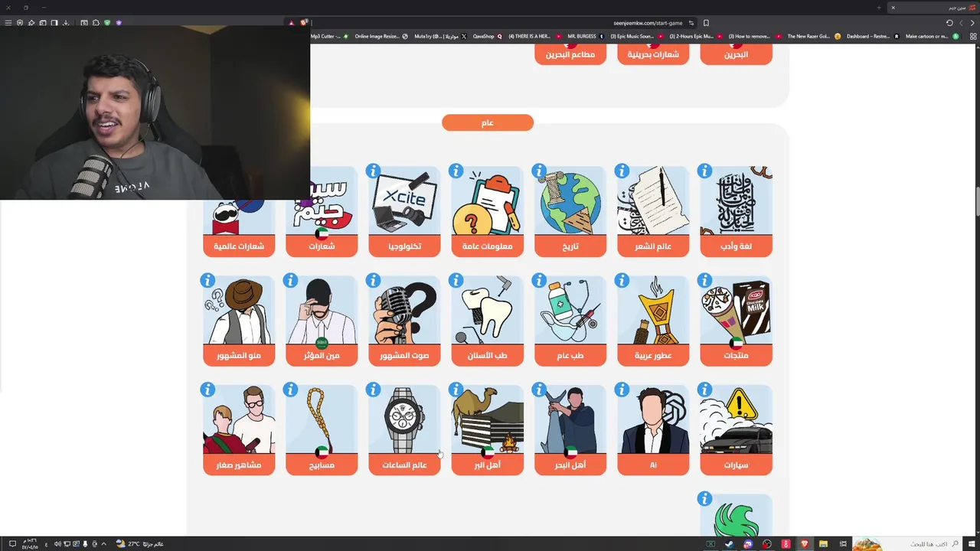Select the أهل البر camel card
980x551 pixels.
click(488, 431)
